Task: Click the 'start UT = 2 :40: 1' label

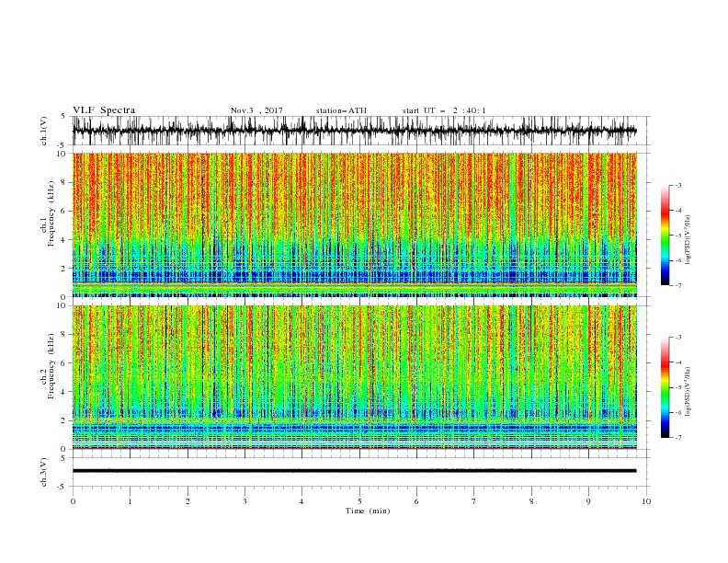Action: click(444, 110)
